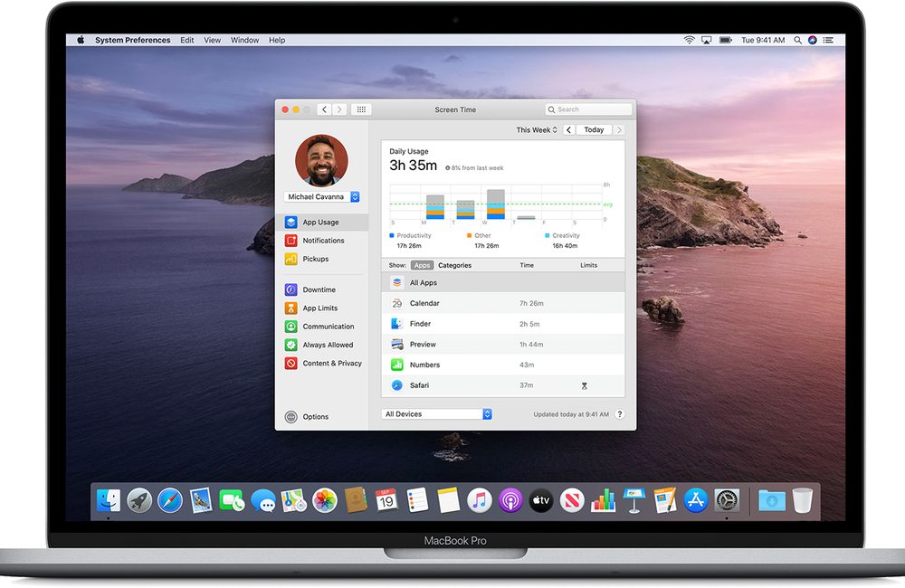
Task: Open Pages from the Dock
Action: [665, 500]
